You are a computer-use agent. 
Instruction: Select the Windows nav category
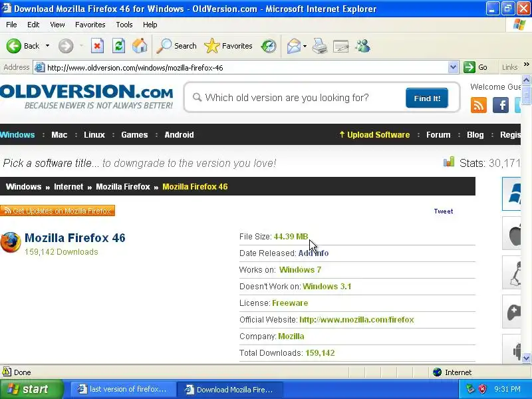(17, 135)
